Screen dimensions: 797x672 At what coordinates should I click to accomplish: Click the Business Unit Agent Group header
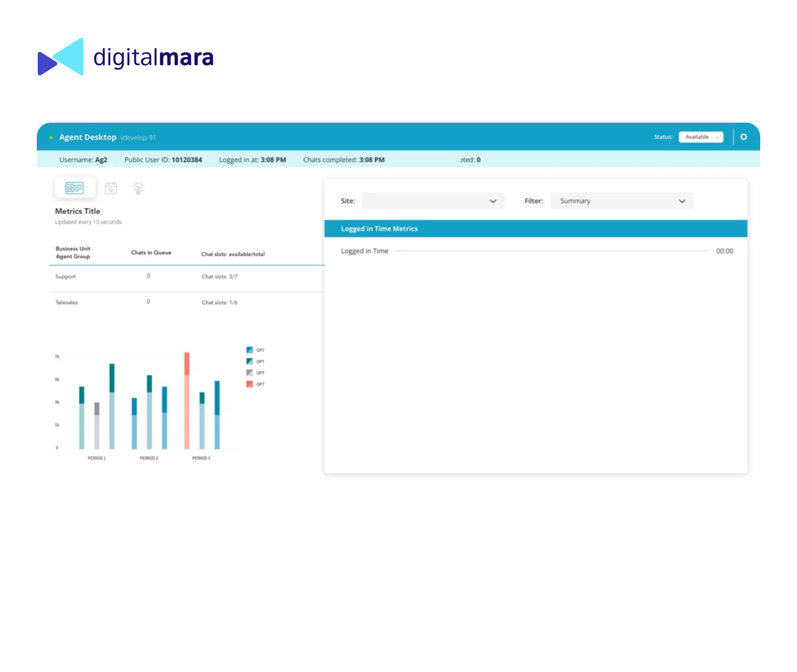(x=73, y=252)
